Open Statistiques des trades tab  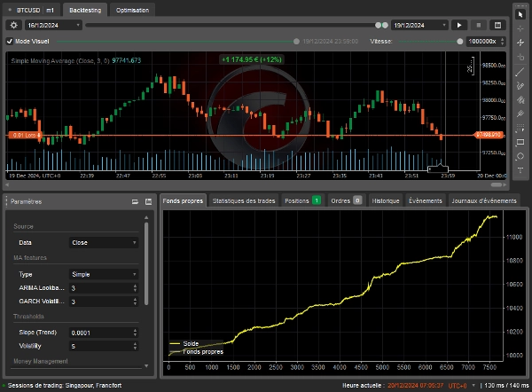coord(243,201)
